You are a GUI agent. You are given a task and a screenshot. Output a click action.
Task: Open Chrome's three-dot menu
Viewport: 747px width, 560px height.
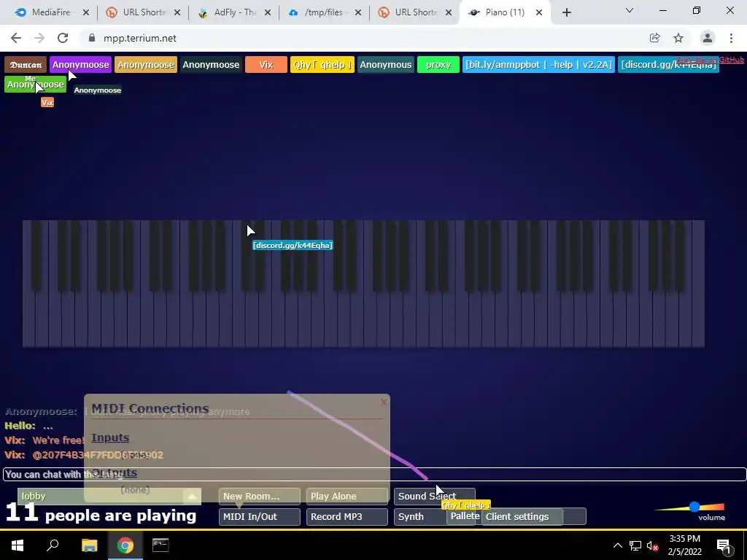731,38
